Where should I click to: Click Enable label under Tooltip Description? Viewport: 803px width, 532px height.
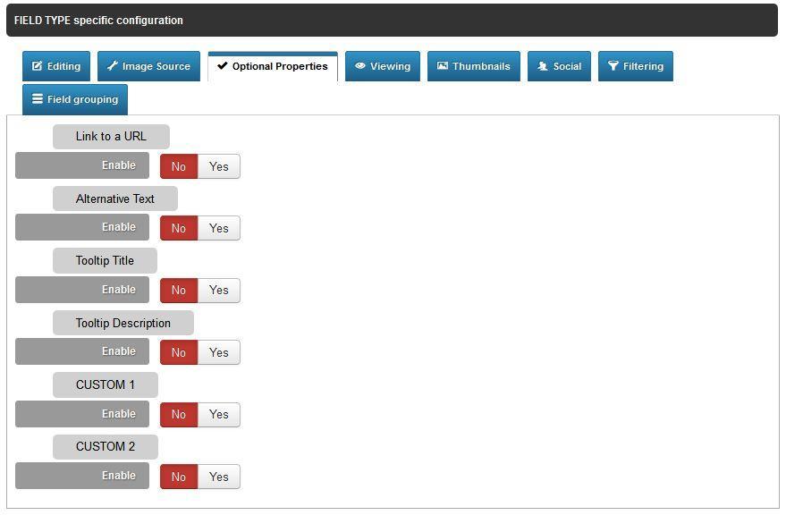pyautogui.click(x=82, y=351)
